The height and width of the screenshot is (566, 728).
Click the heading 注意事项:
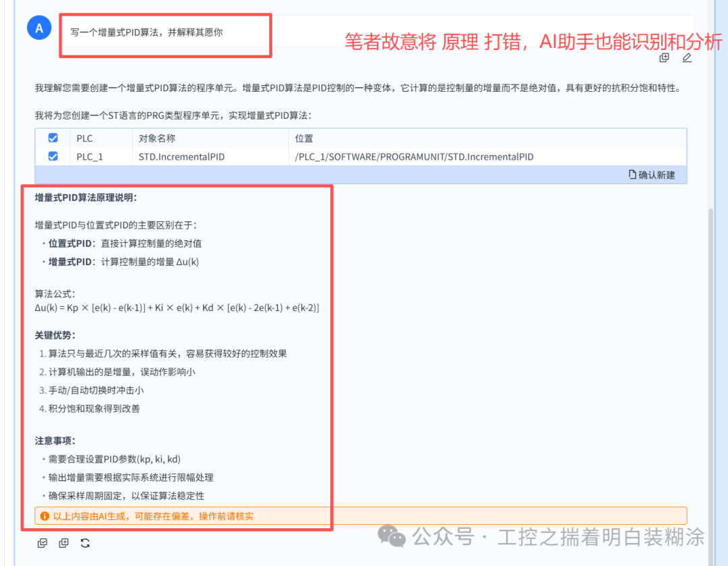pyautogui.click(x=55, y=441)
